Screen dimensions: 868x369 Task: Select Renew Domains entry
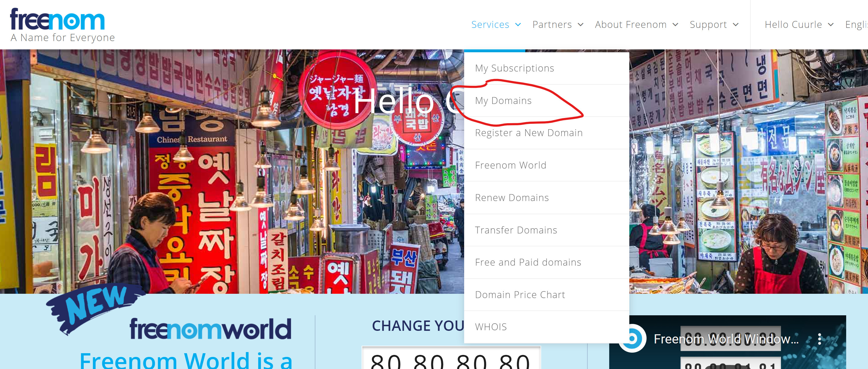coord(546,198)
